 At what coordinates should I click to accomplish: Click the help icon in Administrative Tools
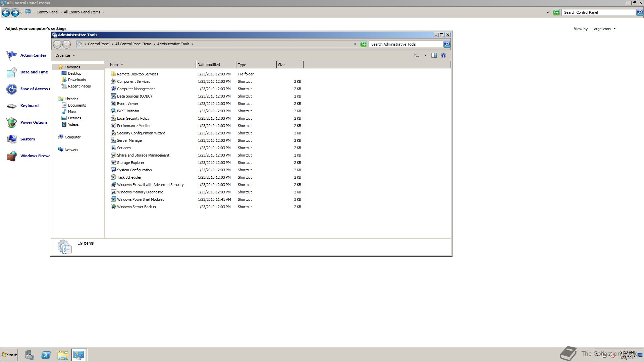pos(443,55)
